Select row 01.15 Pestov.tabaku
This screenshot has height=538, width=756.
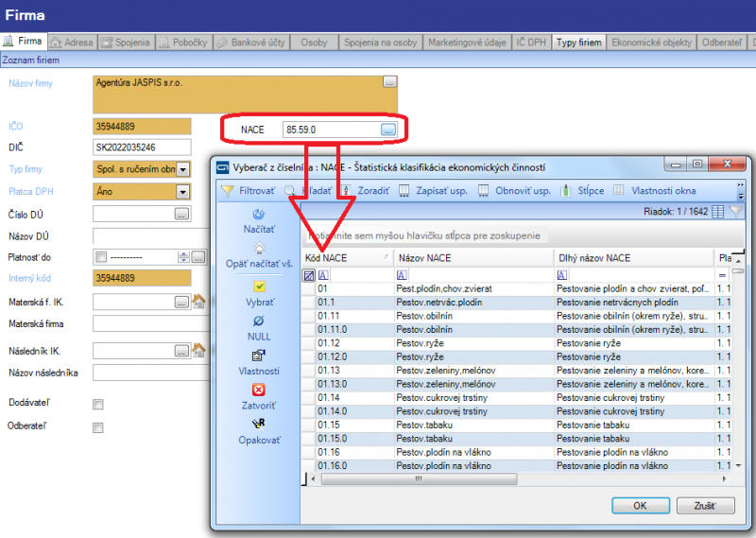click(x=516, y=425)
